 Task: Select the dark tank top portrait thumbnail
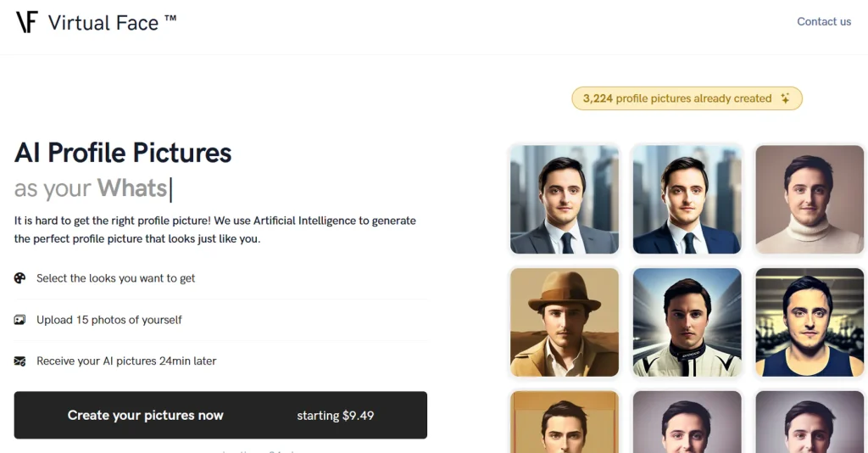pyautogui.click(x=810, y=322)
